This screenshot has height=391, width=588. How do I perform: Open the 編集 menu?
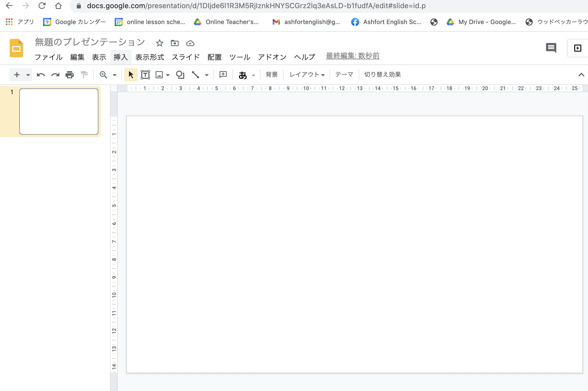77,57
